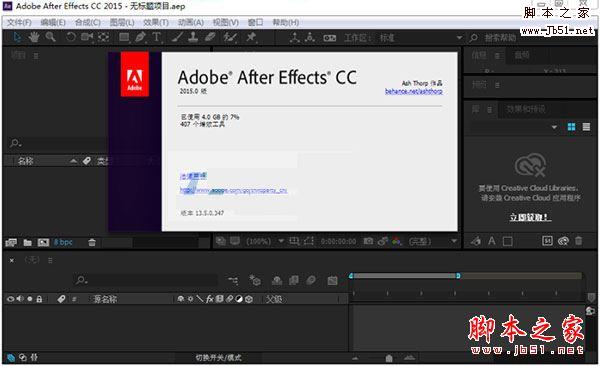Select the Pan Behind anchor point tool

[104, 37]
